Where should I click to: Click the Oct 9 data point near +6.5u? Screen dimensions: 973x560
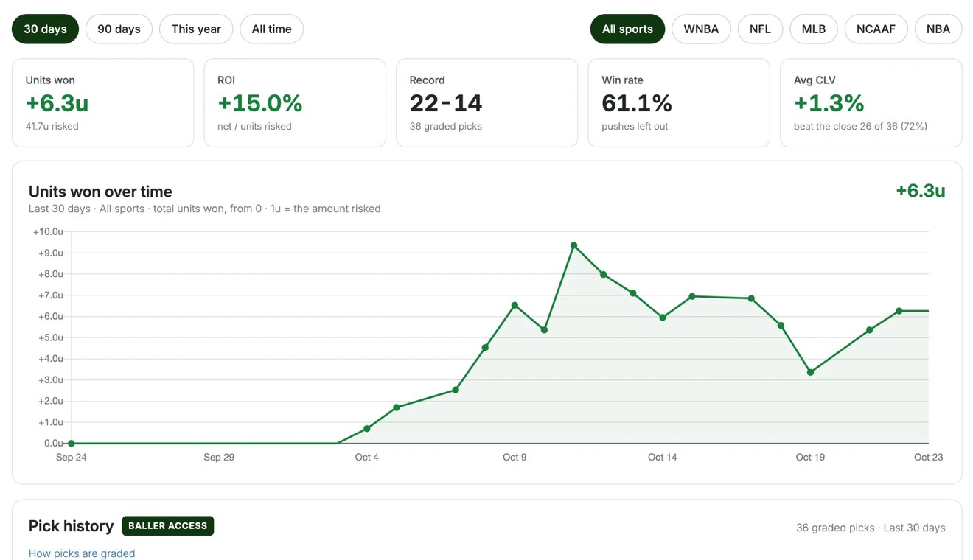pyautogui.click(x=515, y=305)
